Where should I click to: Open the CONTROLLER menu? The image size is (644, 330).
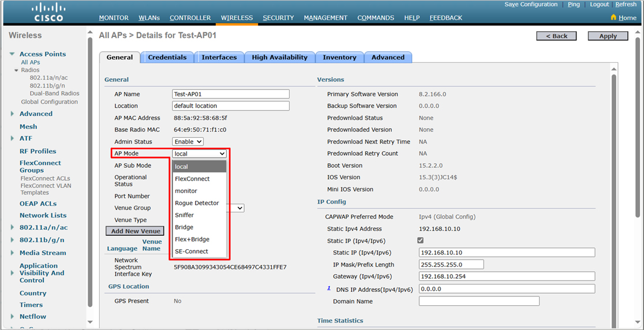190,18
